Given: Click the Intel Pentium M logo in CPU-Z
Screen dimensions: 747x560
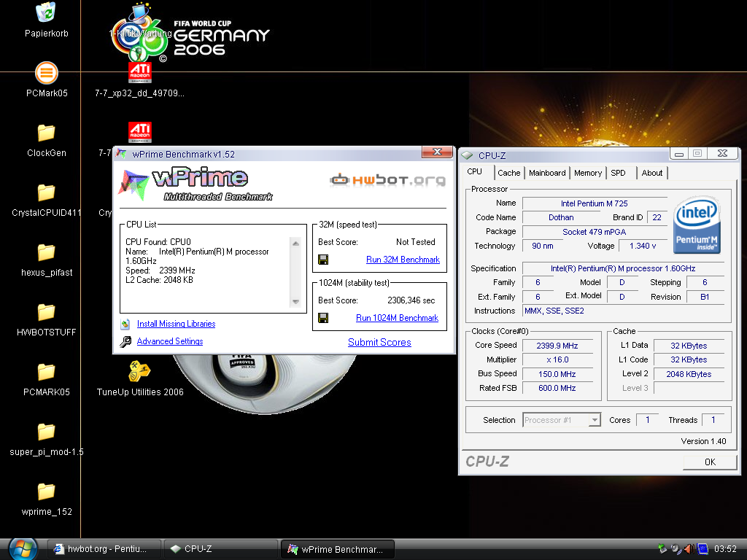Looking at the screenshot, I should [697, 225].
